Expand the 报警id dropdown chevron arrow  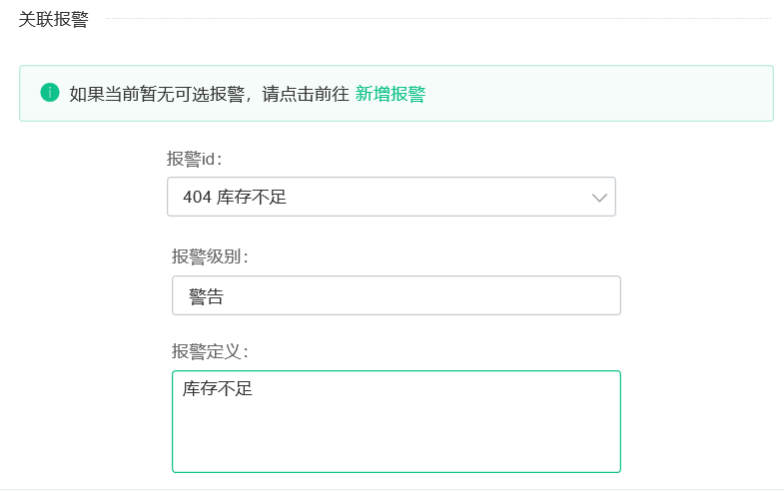coord(599,198)
